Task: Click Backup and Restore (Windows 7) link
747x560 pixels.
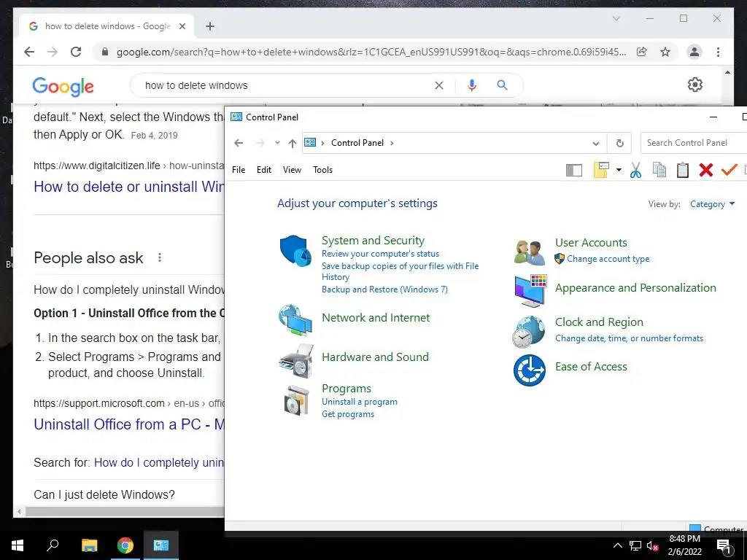Action: (384, 289)
